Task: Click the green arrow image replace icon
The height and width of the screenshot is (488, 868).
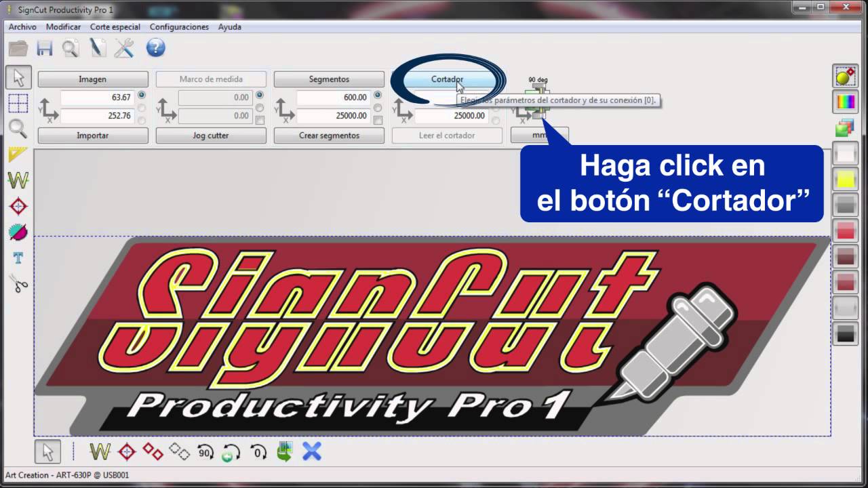Action: pos(285,451)
